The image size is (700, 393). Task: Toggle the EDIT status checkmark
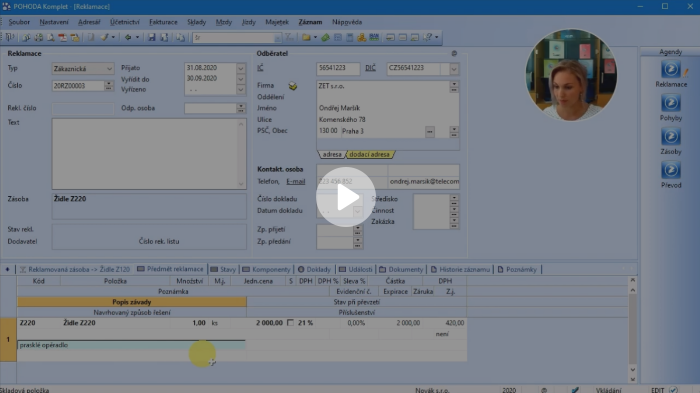click(x=673, y=390)
